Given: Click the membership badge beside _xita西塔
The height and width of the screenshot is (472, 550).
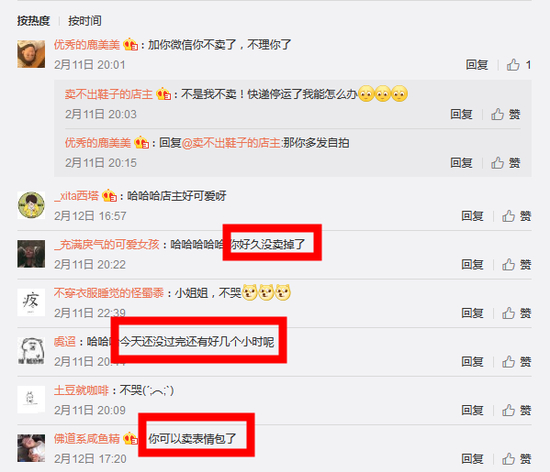Looking at the screenshot, I should pyautogui.click(x=109, y=196).
